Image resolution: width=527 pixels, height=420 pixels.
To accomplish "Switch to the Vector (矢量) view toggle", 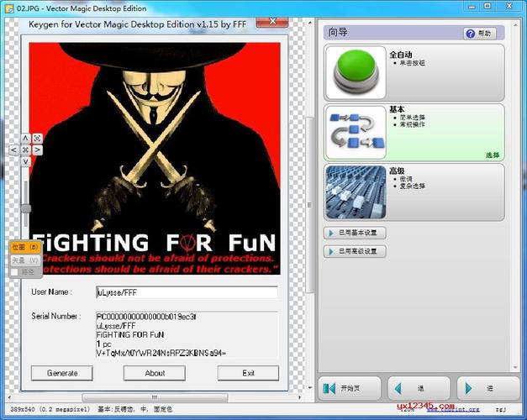I will click(x=25, y=260).
